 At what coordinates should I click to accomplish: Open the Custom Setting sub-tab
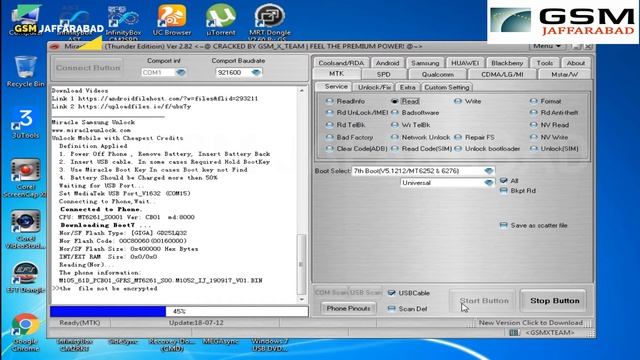click(x=447, y=87)
